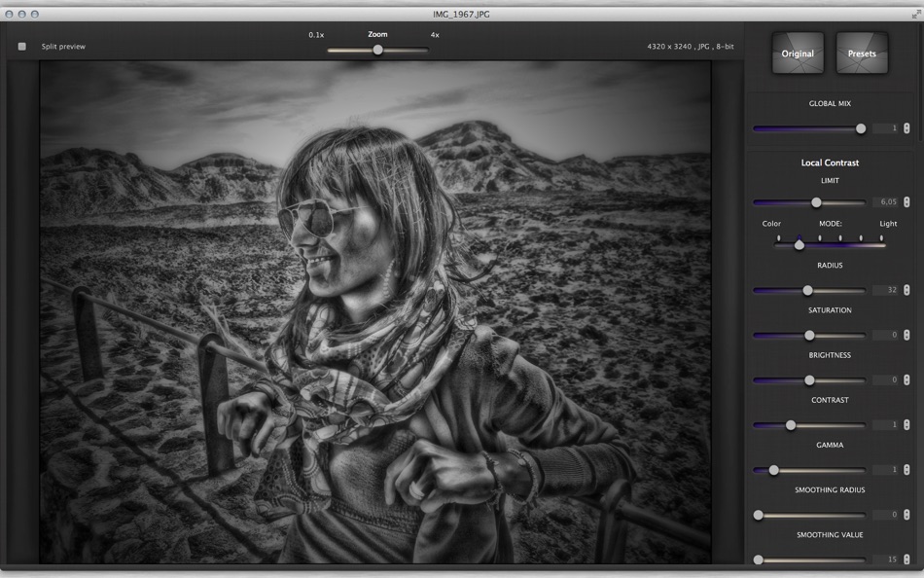Click the Saturation slider handle
924x578 pixels.
[x=808, y=334]
